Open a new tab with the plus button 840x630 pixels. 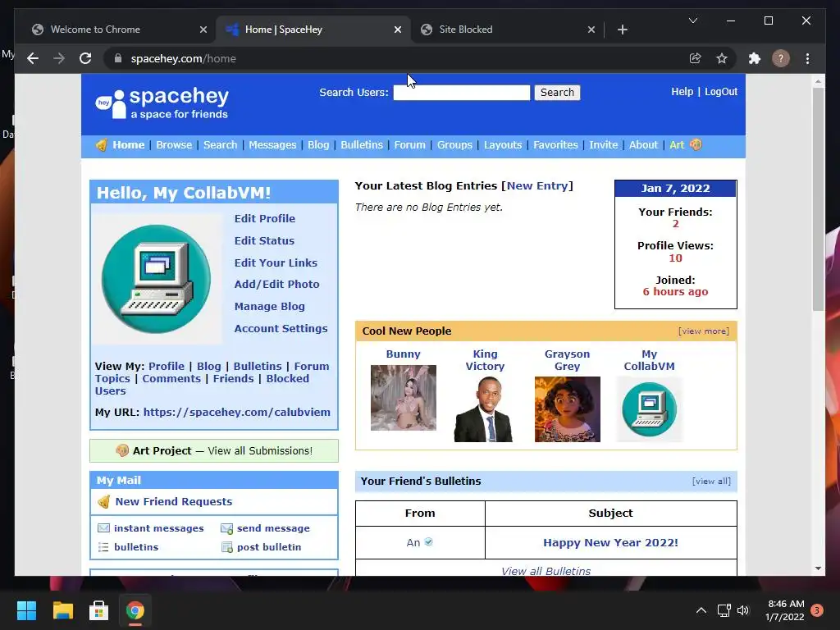(622, 30)
